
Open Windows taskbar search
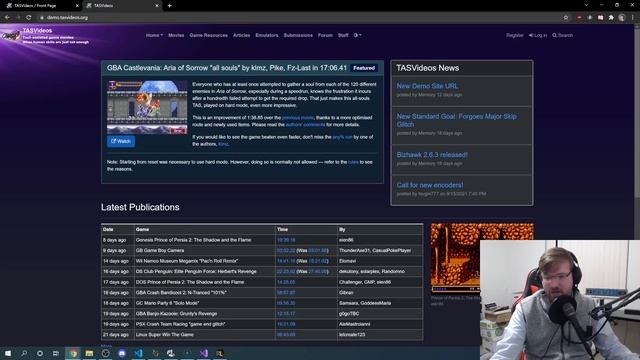pyautogui.click(x=24, y=353)
